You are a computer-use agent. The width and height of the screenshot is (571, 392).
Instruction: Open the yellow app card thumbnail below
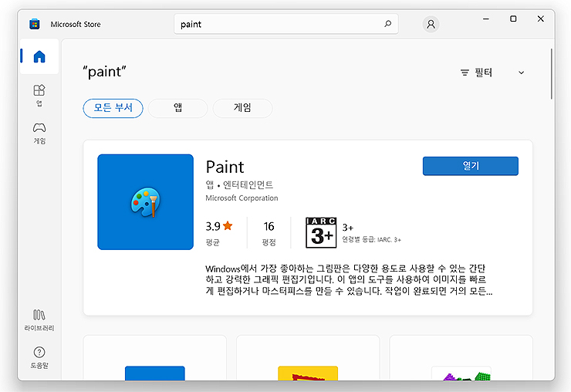point(308,373)
